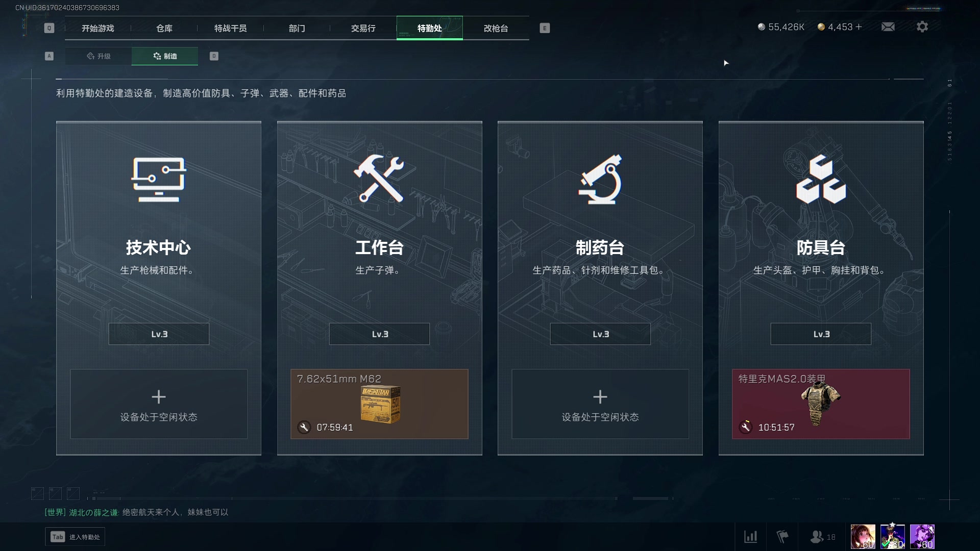
Task: Open the settings gear icon
Action: point(922,27)
